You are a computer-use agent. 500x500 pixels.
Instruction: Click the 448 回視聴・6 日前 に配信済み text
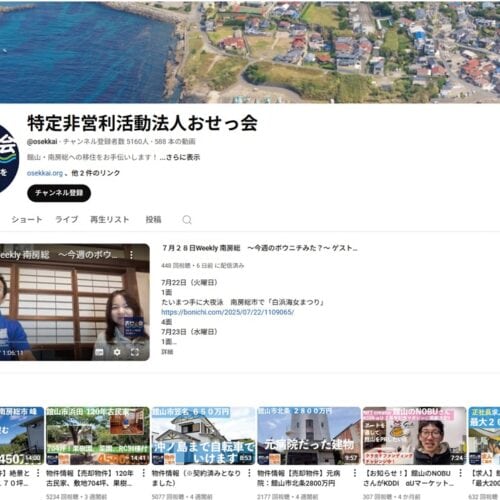[203, 266]
